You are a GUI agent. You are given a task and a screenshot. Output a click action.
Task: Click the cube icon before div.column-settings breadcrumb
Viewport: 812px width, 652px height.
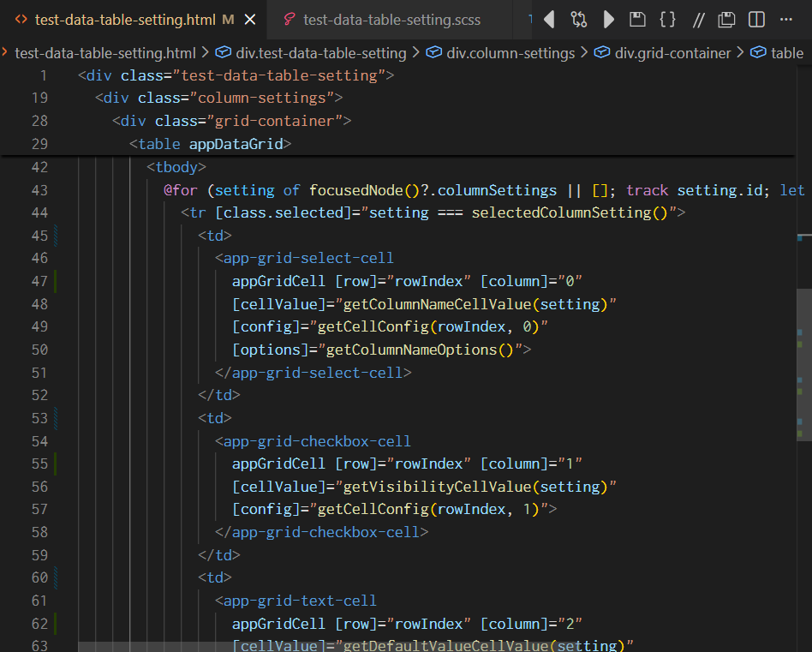click(434, 52)
